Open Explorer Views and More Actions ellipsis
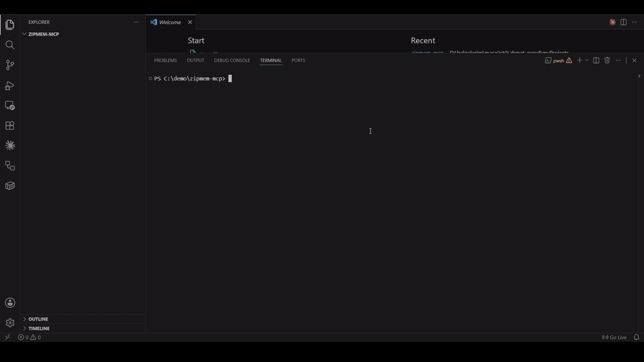Viewport: 644px width, 362px height. (136, 22)
